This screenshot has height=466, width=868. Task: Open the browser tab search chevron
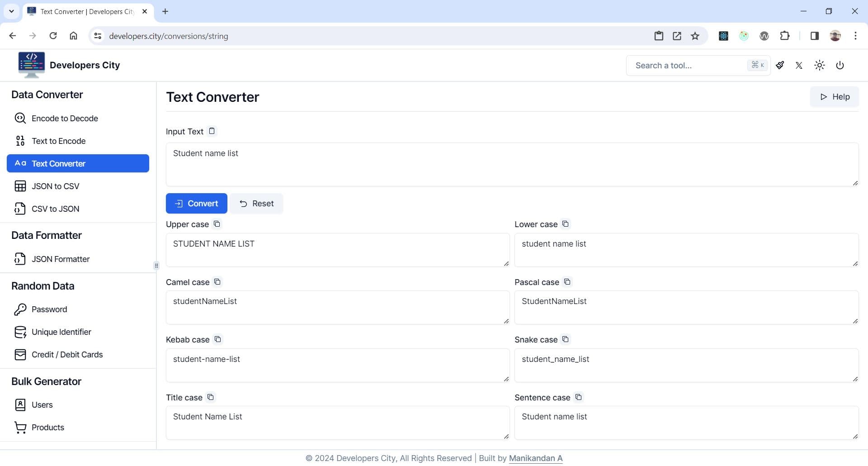11,11
